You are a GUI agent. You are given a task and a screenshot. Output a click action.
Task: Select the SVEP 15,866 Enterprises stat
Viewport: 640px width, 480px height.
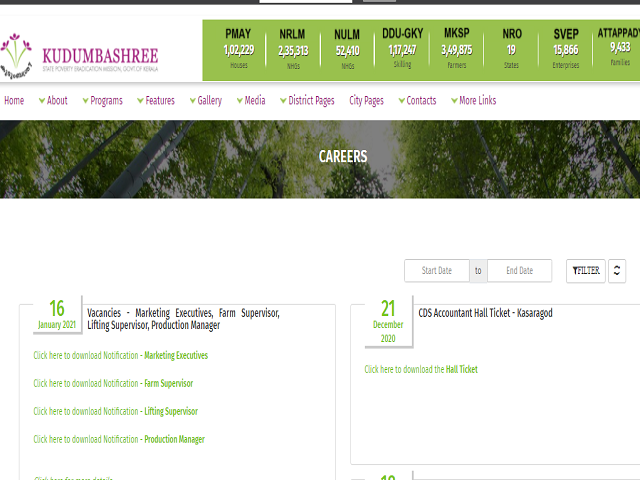[x=566, y=48]
